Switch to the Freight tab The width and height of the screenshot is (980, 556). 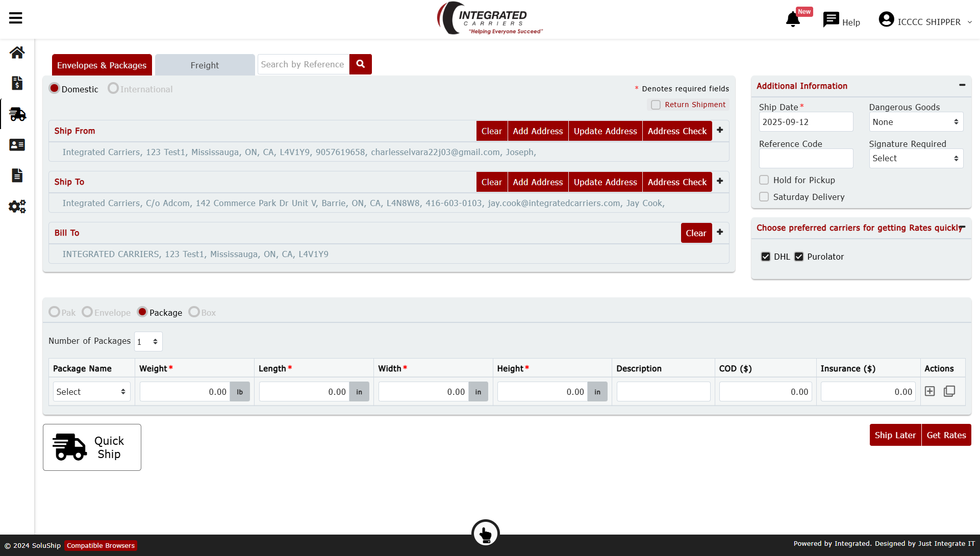coord(205,65)
